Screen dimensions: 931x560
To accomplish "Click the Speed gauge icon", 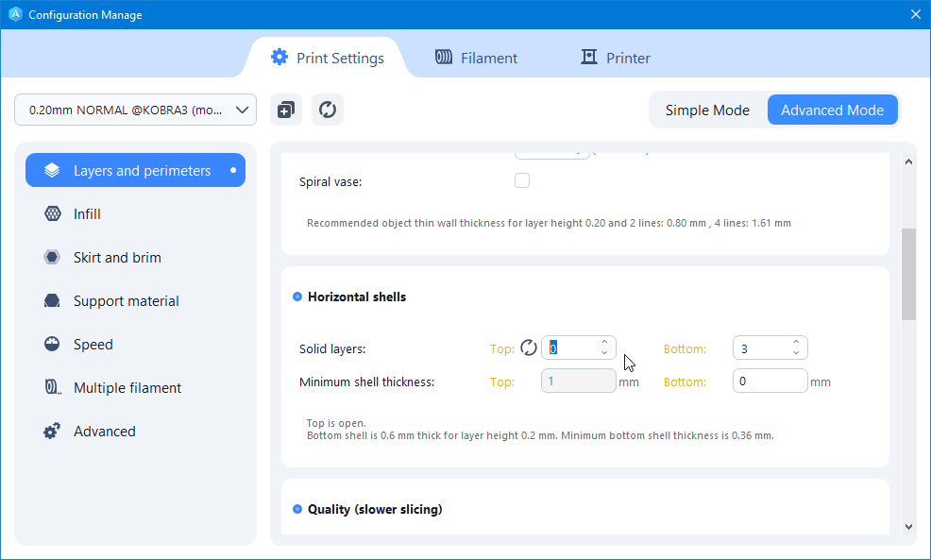I will 52,344.
